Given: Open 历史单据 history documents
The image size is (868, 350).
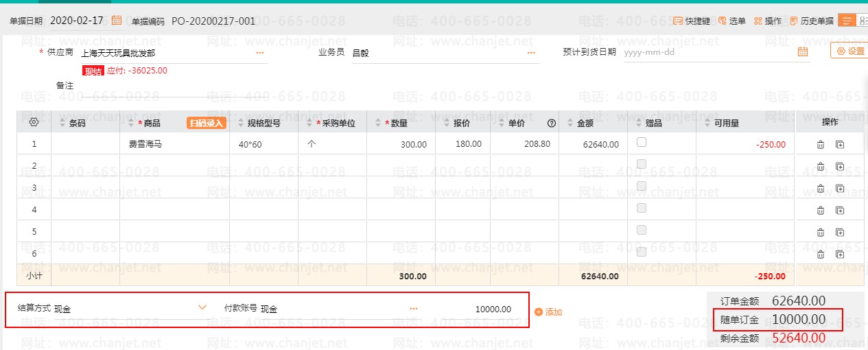Looking at the screenshot, I should click(x=812, y=21).
